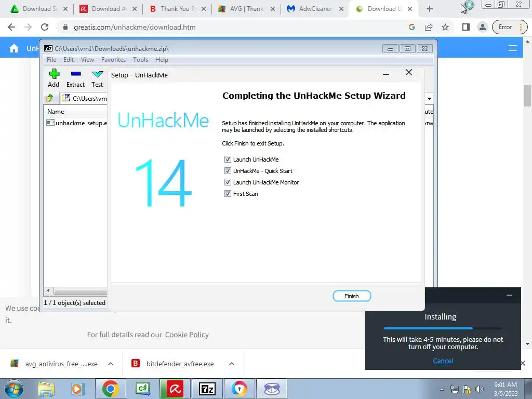Click the page vertical scrollbar thumb
This screenshot has width=532, height=399.
(x=527, y=96)
